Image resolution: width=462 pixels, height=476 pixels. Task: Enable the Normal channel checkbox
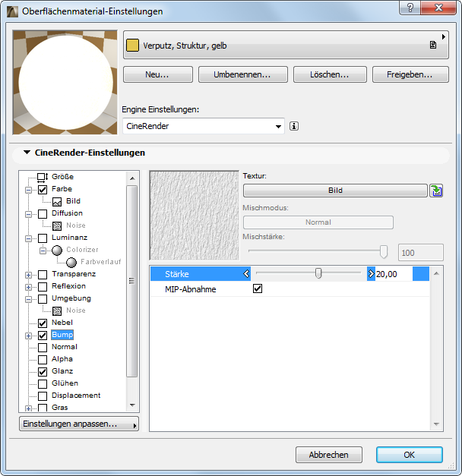pos(43,348)
